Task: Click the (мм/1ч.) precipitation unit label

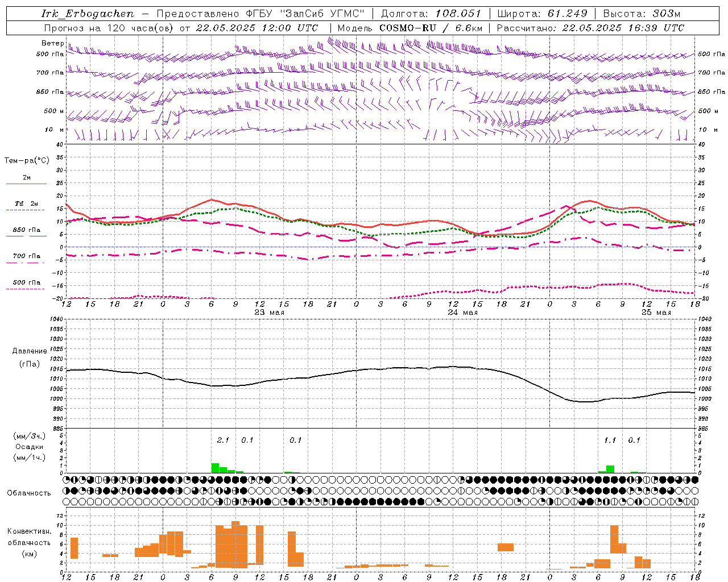Action: [x=30, y=458]
